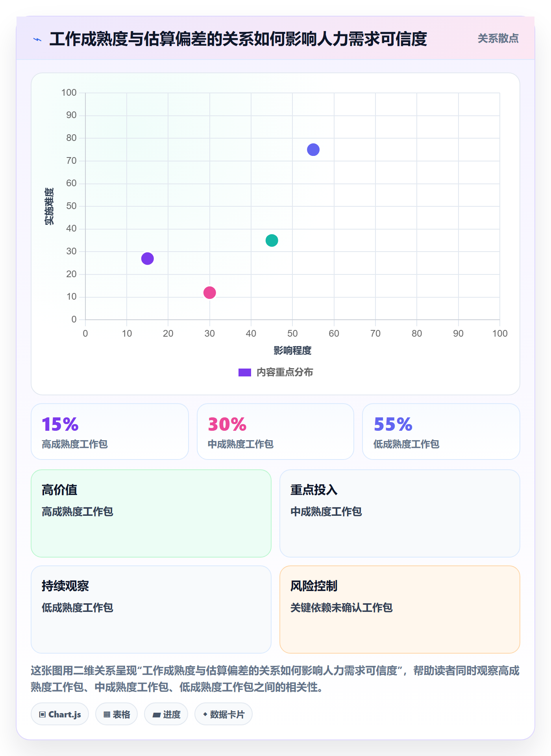The image size is (551, 756).
Task: Click the 关键依赖未确认工作包 text
Action: (342, 608)
